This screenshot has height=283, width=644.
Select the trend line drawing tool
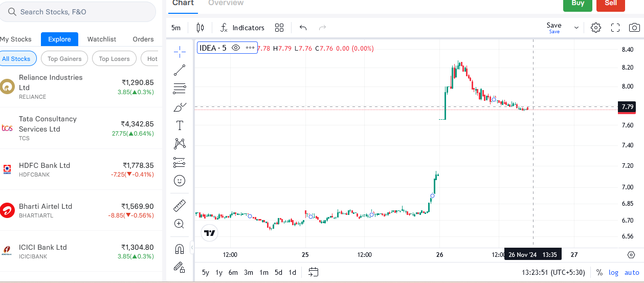(x=180, y=70)
